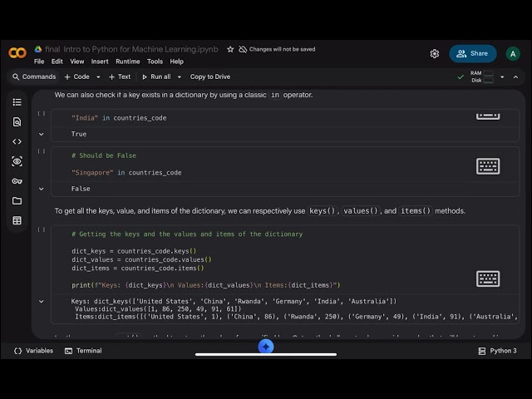The width and height of the screenshot is (532, 399).
Task: Open the RAM and Disk usage indicator
Action: click(x=482, y=76)
